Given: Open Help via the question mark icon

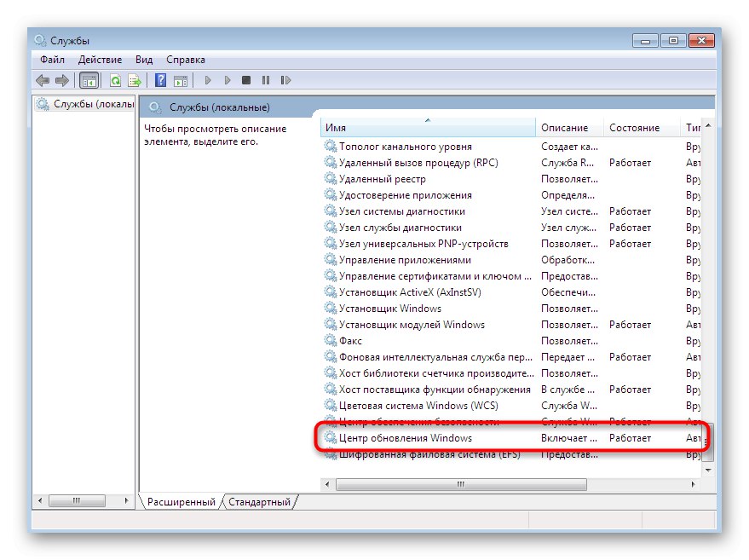Looking at the screenshot, I should click(160, 80).
